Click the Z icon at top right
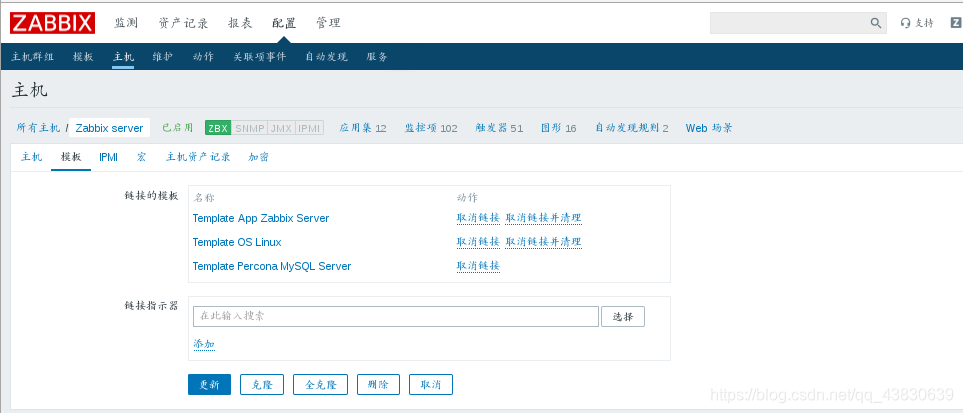 tap(956, 23)
